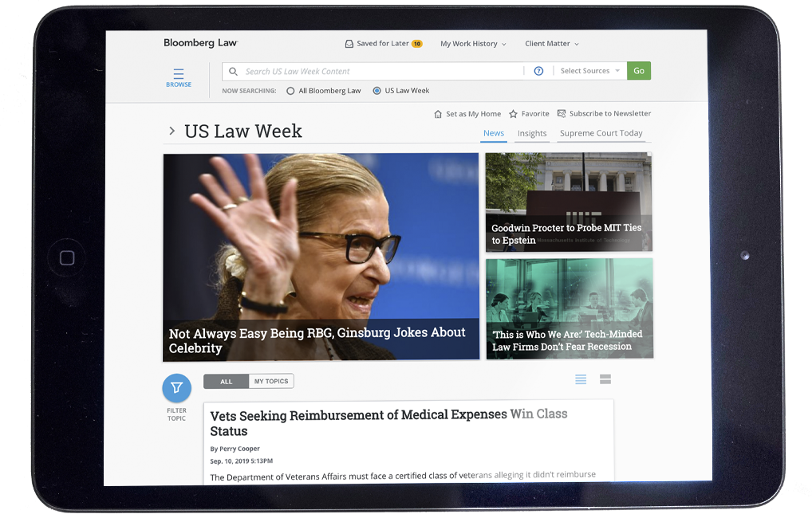Viewport: 812px width, 514px height.
Task: Click the Set as My Home link
Action: 473,114
